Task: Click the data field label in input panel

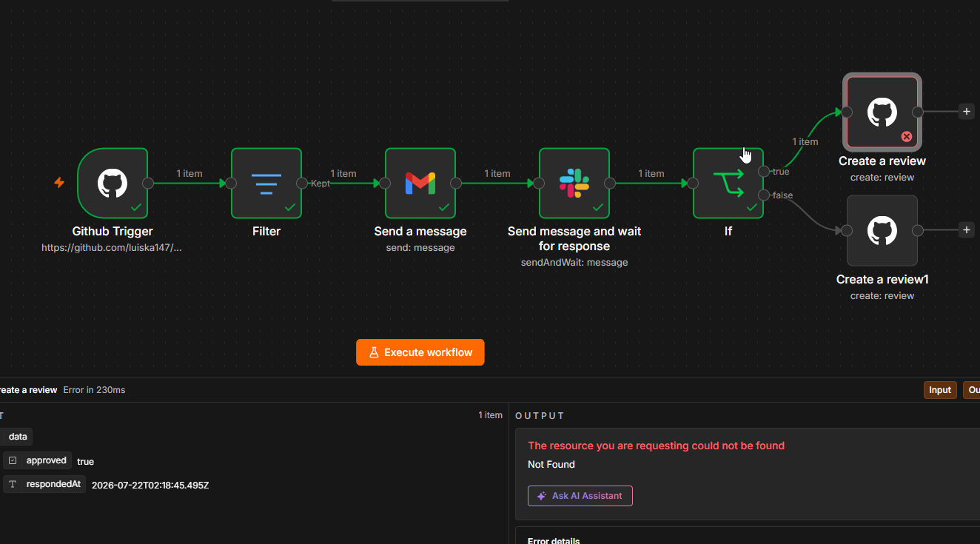Action: point(16,437)
